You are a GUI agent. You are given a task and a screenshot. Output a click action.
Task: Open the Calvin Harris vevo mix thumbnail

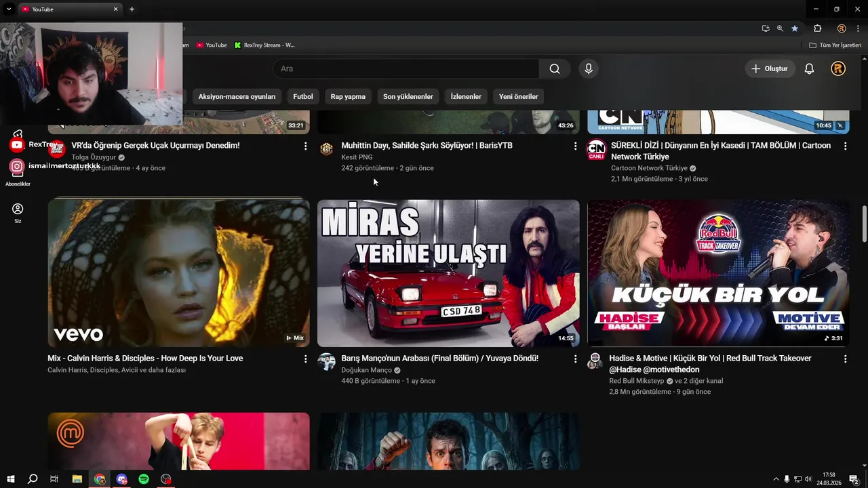point(178,272)
